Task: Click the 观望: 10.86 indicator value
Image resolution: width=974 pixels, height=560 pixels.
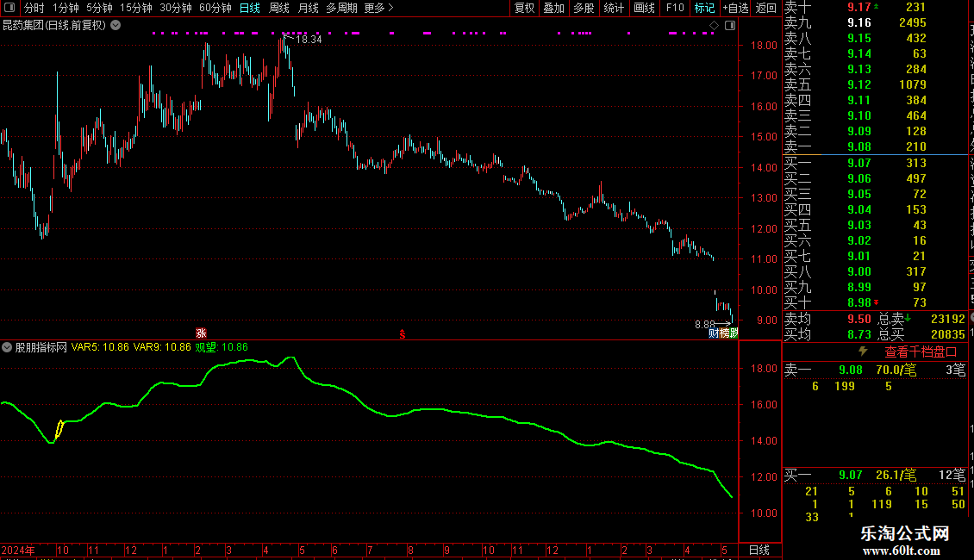Action: coord(222,347)
